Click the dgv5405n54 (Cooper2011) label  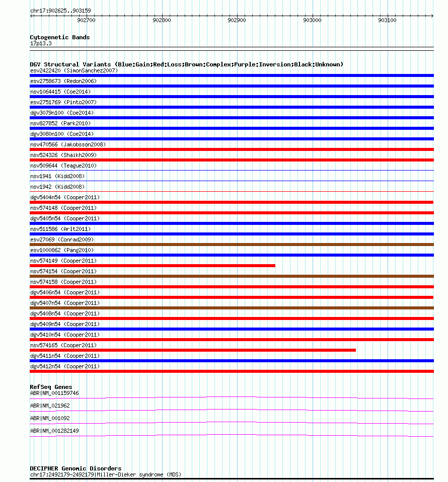(x=65, y=218)
